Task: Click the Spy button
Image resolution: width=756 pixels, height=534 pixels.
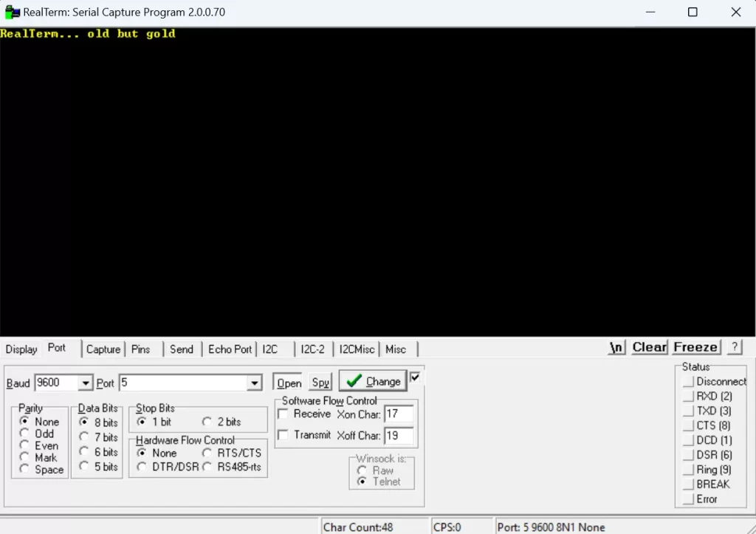Action: click(320, 383)
